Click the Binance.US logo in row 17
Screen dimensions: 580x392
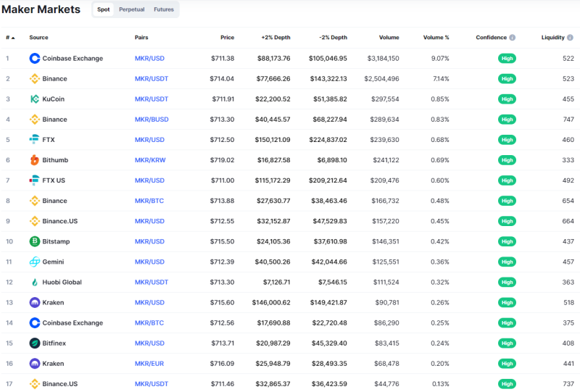[x=34, y=384]
